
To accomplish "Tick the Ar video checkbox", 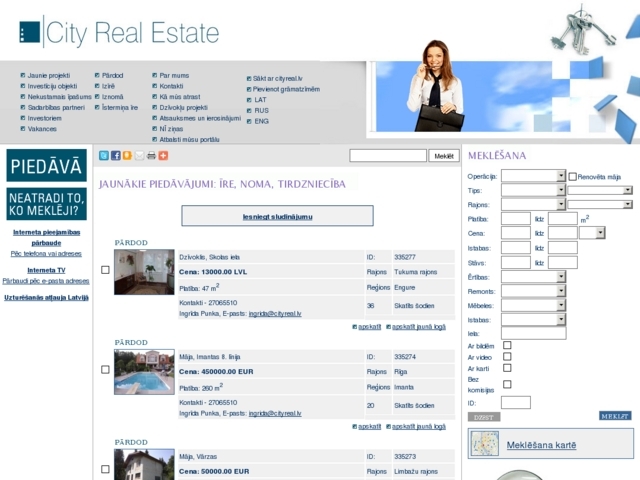I will tap(507, 357).
